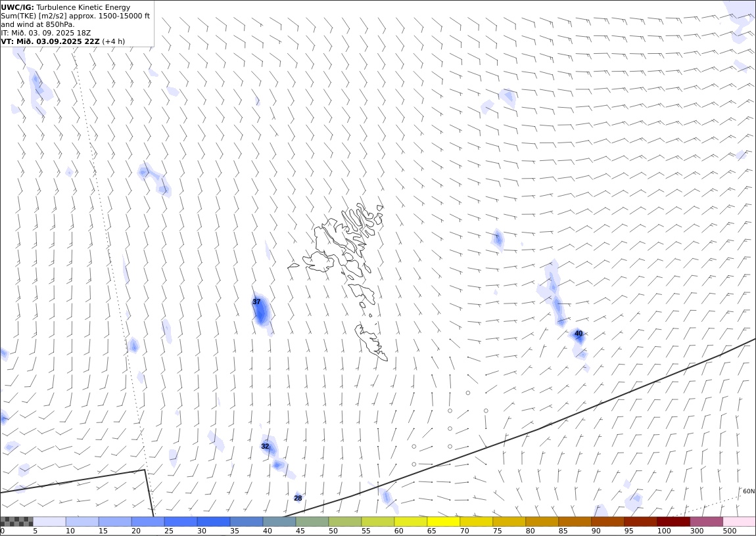Image resolution: width=756 pixels, height=536 pixels.
Task: Select the 65–70 bright yellow legend swatch
Action: tap(444, 522)
